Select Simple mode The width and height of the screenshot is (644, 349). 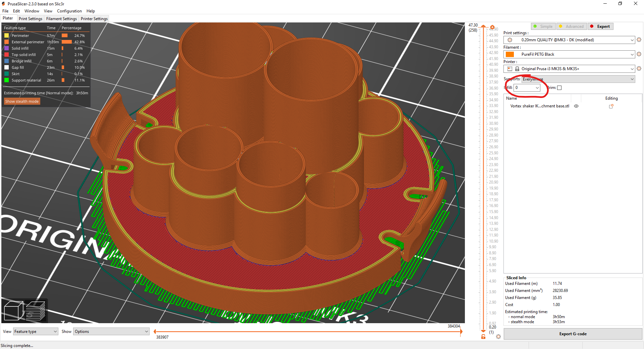pyautogui.click(x=543, y=27)
